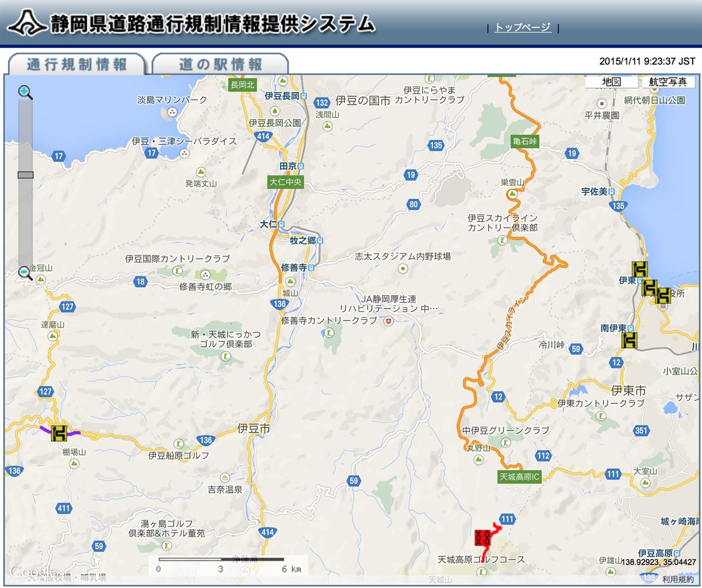Screen dimensions: 702x588
Task: Click the coordinates readout 138.92923, 35.04427
Action: click(659, 562)
